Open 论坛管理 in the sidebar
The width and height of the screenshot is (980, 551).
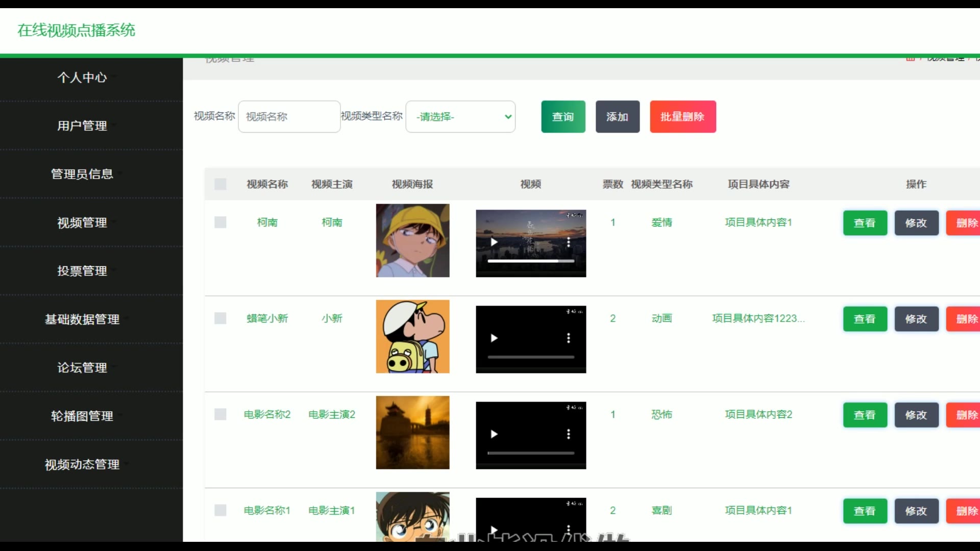coord(82,368)
